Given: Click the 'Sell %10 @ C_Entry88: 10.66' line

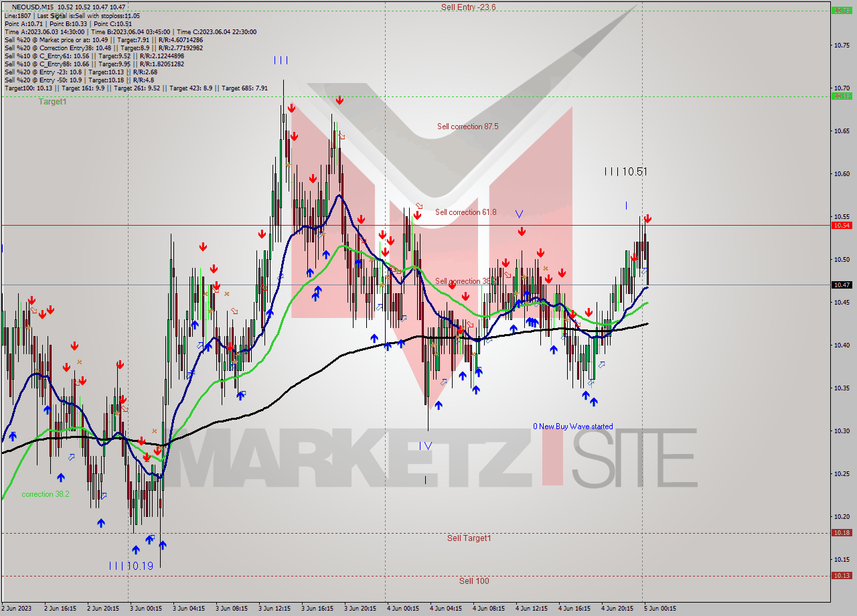Looking at the screenshot, I should point(94,64).
